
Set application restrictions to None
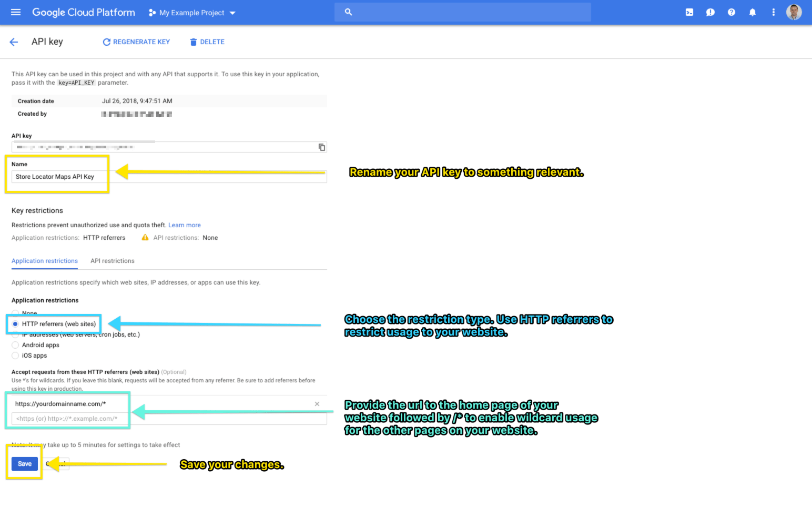[x=15, y=313]
